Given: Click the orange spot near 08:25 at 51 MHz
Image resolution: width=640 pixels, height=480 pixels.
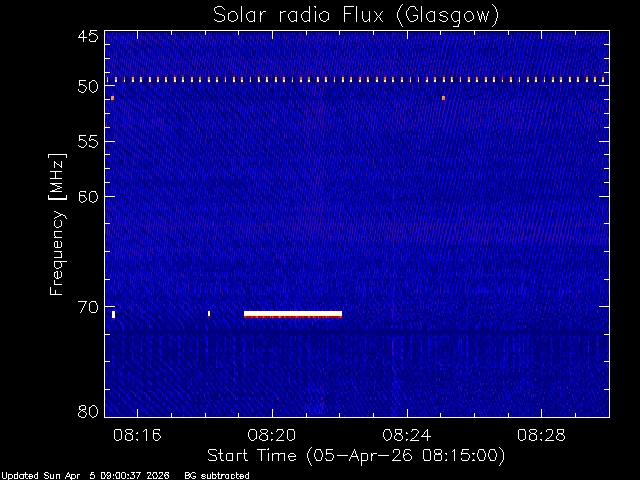Looking at the screenshot, I should 443,98.
